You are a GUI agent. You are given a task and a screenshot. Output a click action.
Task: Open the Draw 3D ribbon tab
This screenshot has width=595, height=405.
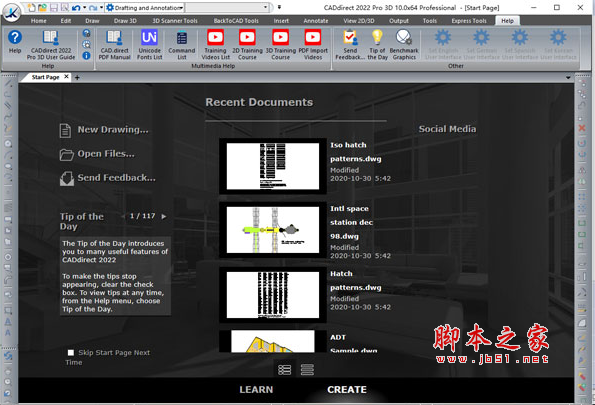click(x=125, y=21)
